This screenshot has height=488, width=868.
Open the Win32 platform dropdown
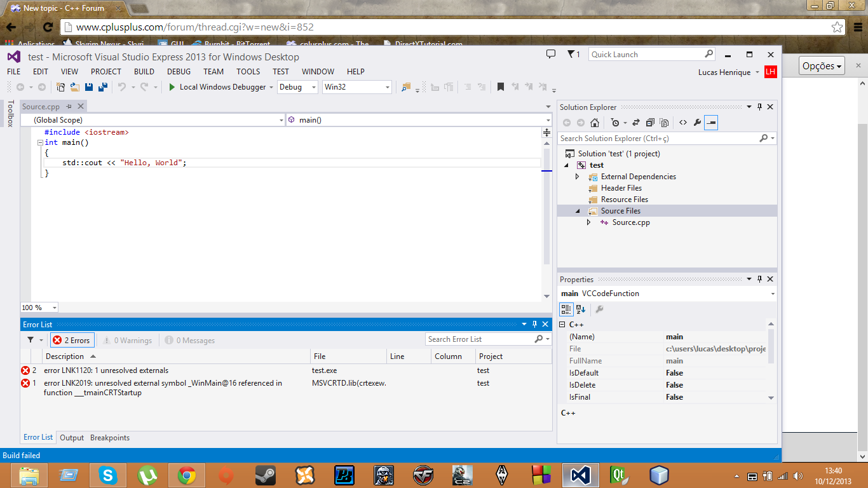tap(356, 88)
